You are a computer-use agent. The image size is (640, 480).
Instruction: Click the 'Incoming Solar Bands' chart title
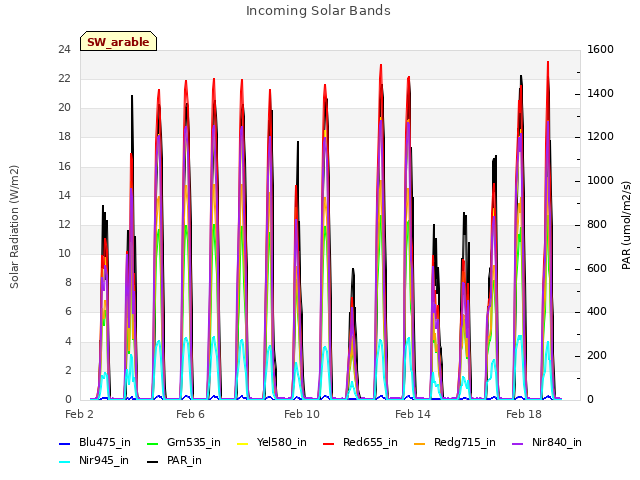coord(318,11)
